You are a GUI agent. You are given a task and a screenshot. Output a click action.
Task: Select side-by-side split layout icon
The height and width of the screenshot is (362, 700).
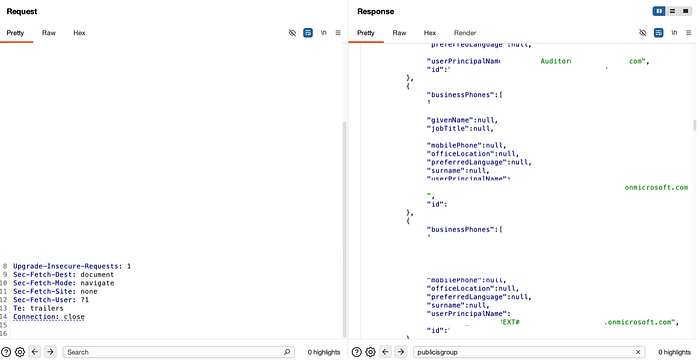659,11
